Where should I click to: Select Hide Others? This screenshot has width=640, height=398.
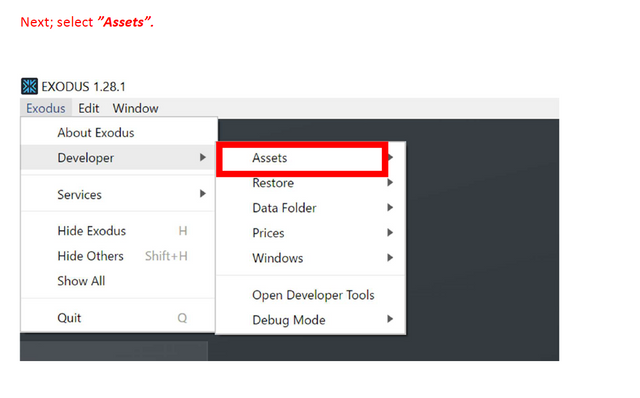click(x=118, y=256)
